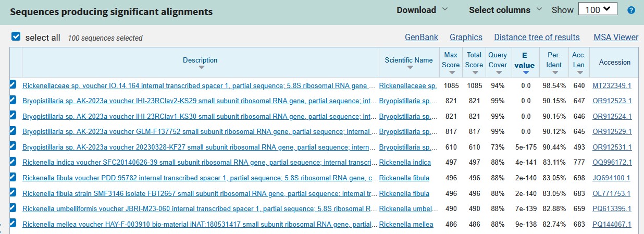The width and height of the screenshot is (644, 234).
Task: Sort by Max Score column arrow
Action: [451, 72]
